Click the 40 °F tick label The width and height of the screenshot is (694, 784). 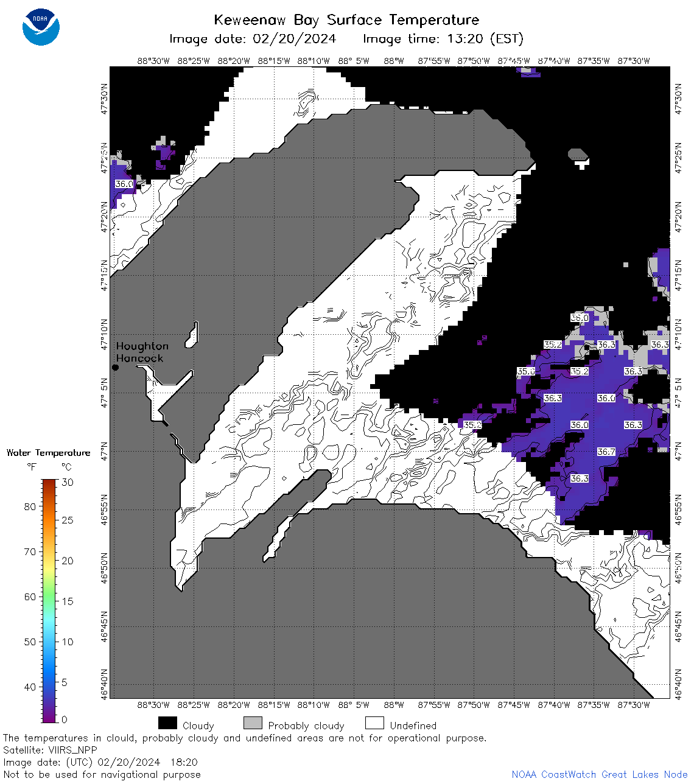pos(30,687)
